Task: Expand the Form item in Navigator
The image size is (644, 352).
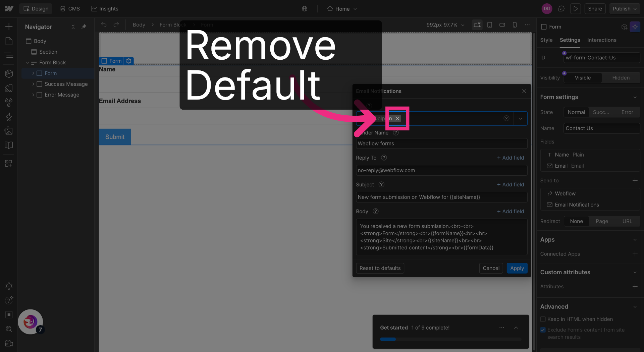Action: click(x=33, y=73)
